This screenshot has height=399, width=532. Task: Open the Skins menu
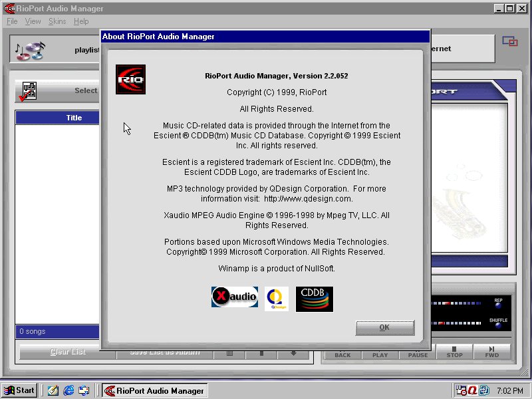tap(57, 21)
